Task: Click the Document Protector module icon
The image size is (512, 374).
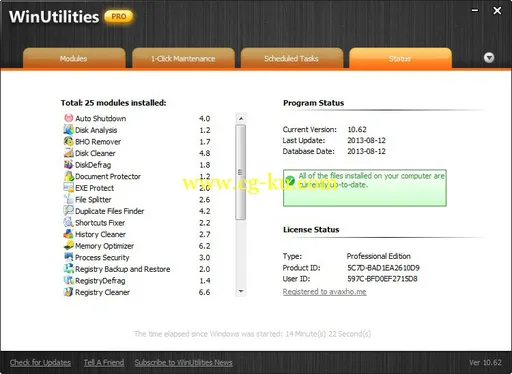Action: point(69,176)
